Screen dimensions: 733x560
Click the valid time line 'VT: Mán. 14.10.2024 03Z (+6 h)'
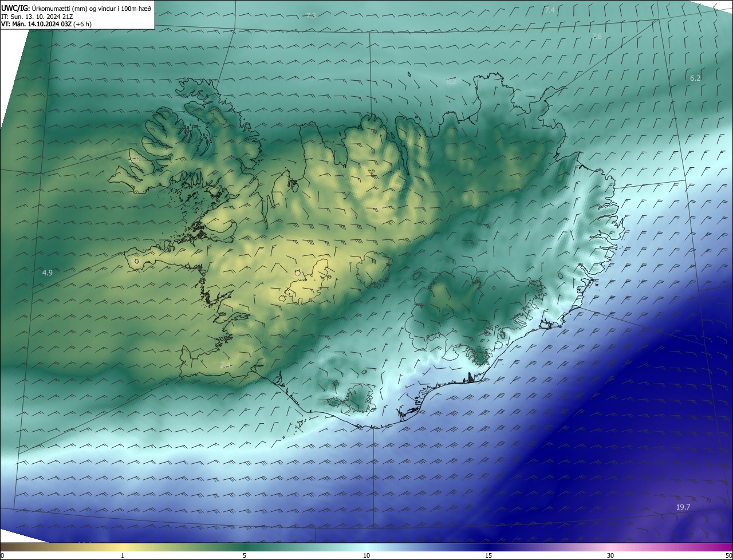coord(46,25)
